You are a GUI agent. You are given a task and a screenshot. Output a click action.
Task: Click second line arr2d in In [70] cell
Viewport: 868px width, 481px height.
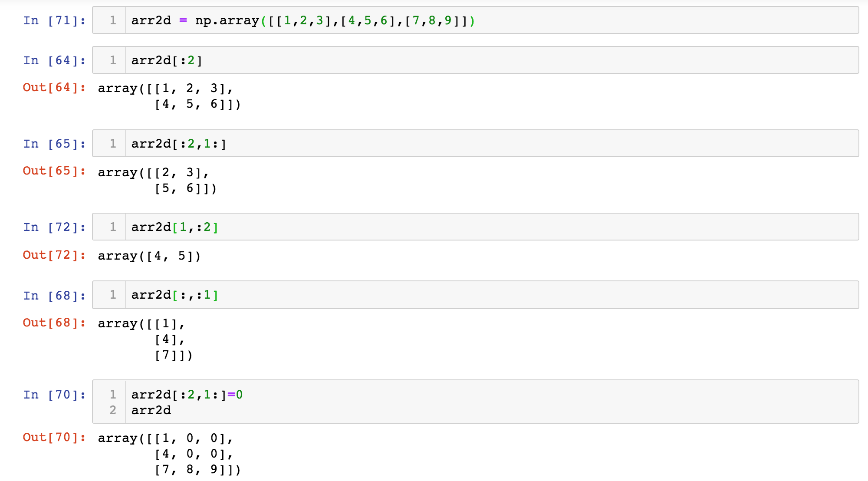click(151, 410)
